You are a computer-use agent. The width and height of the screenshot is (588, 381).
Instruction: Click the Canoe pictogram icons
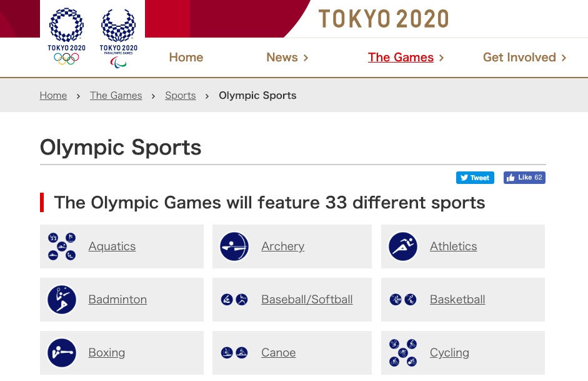(x=234, y=353)
